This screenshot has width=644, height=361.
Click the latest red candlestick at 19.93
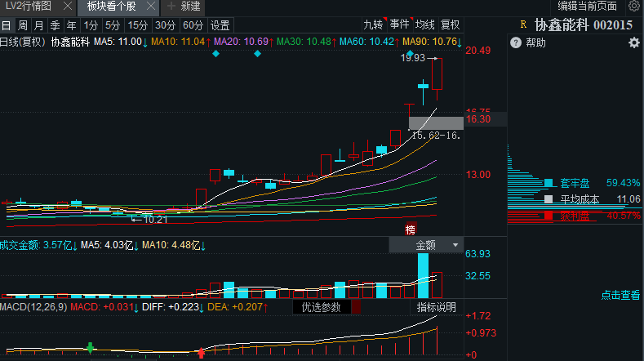pos(437,74)
